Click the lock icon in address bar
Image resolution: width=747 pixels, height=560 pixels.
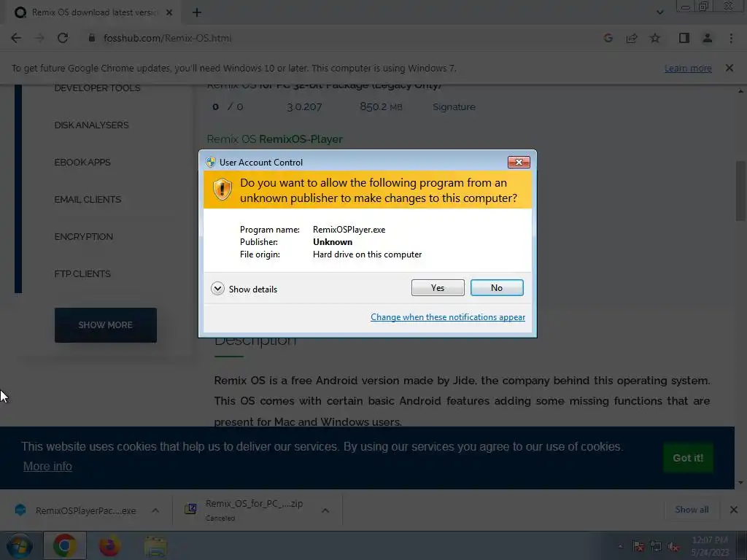[x=91, y=38]
